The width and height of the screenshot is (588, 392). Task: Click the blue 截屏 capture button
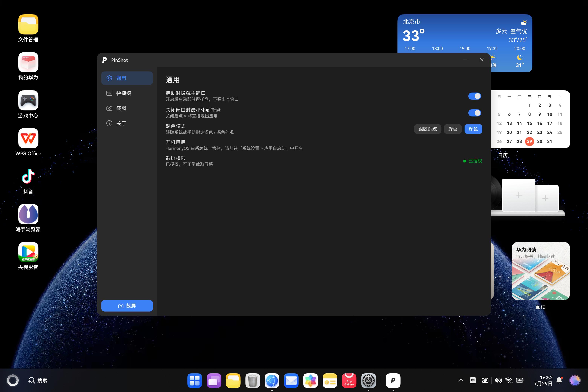point(127,306)
